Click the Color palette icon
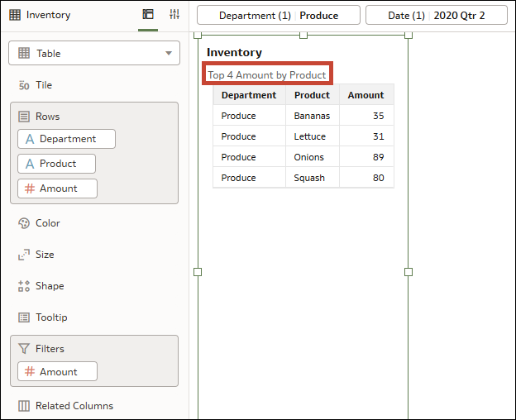Viewport: 516px width, 420px height. pos(24,223)
